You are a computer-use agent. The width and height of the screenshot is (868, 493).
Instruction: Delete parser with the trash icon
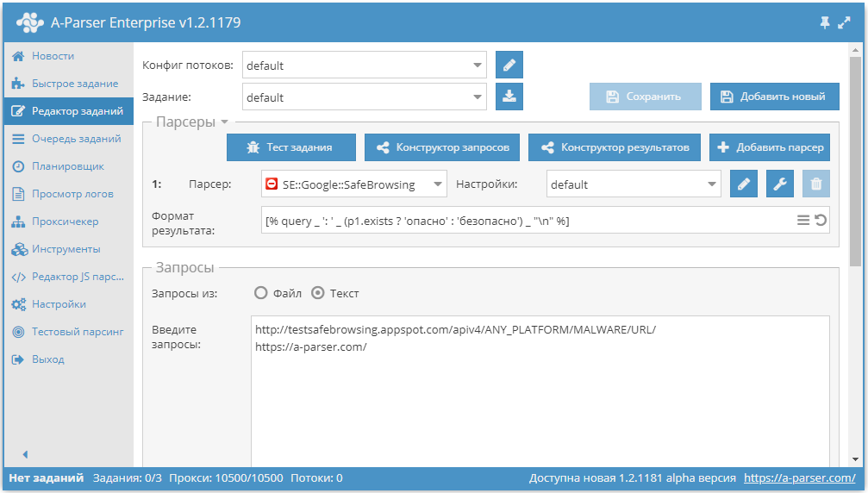pos(816,184)
